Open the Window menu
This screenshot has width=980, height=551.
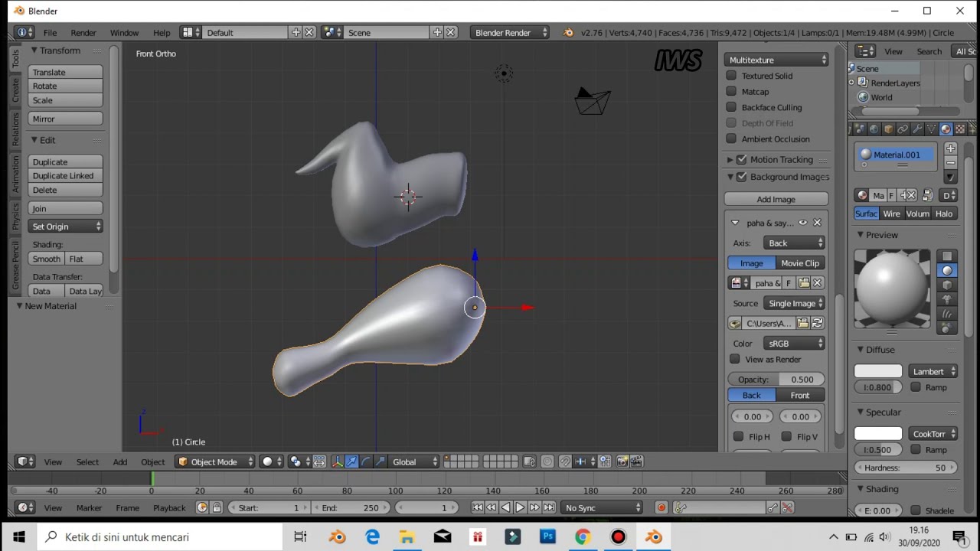124,33
